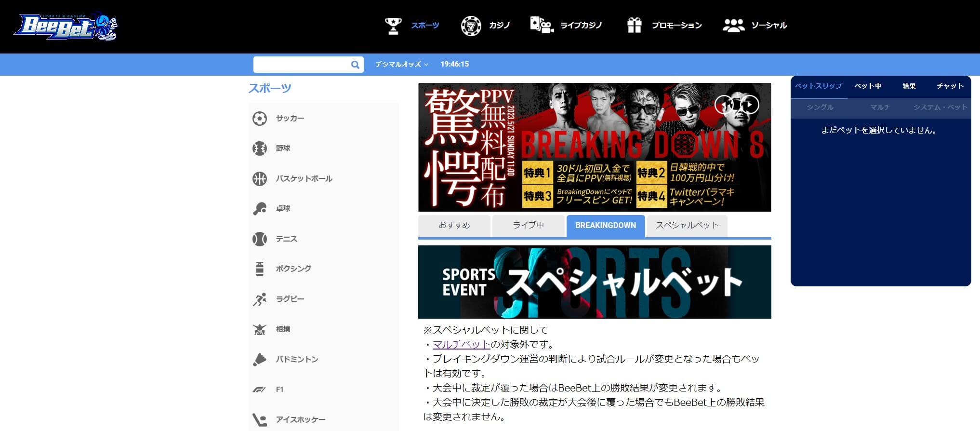Switch to the 結果 tab
980x431 pixels.
[x=909, y=86]
